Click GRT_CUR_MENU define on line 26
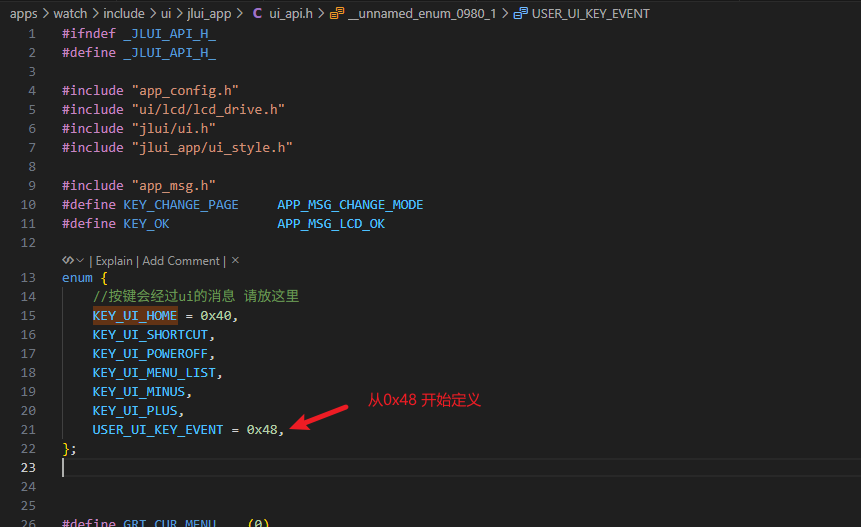The width and height of the screenshot is (861, 527). click(169, 522)
